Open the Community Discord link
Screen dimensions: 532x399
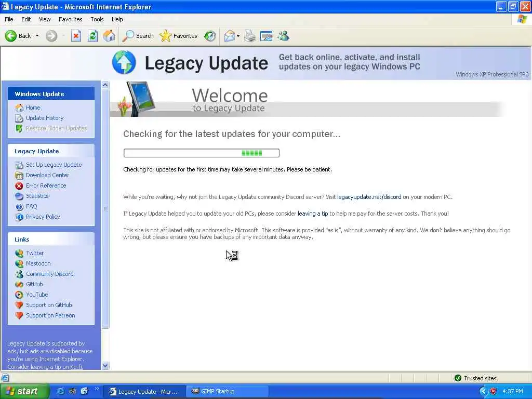click(49, 274)
